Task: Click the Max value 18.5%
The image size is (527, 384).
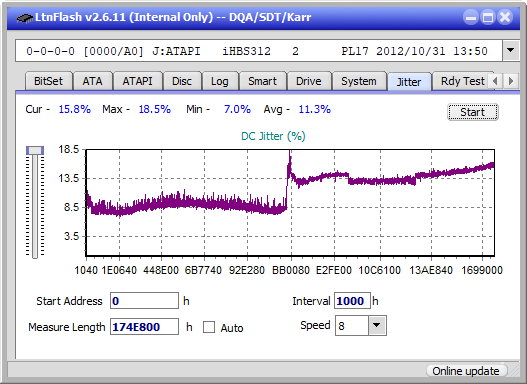Action: [x=155, y=109]
